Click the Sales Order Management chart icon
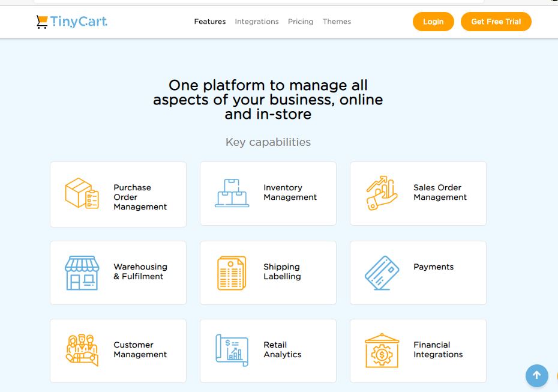The width and height of the screenshot is (558, 392). point(382,193)
